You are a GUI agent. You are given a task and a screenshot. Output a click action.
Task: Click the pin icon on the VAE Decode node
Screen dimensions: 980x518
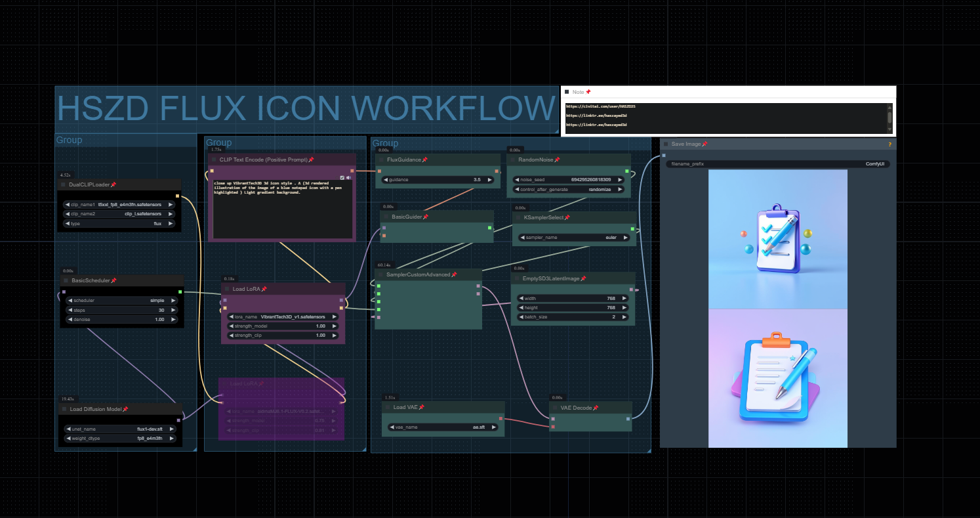[x=596, y=408]
